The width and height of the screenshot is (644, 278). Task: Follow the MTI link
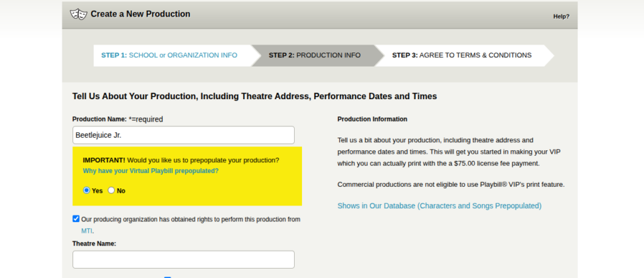click(x=87, y=231)
